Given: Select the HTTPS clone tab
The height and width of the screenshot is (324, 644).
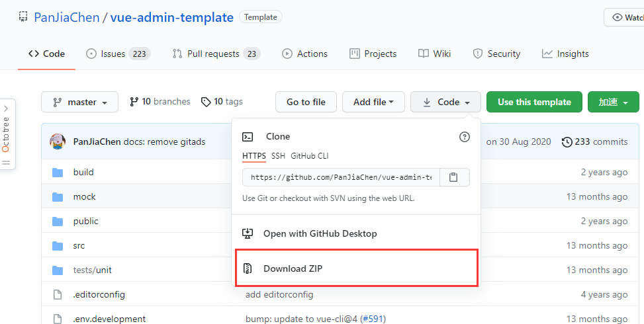Looking at the screenshot, I should 253,156.
